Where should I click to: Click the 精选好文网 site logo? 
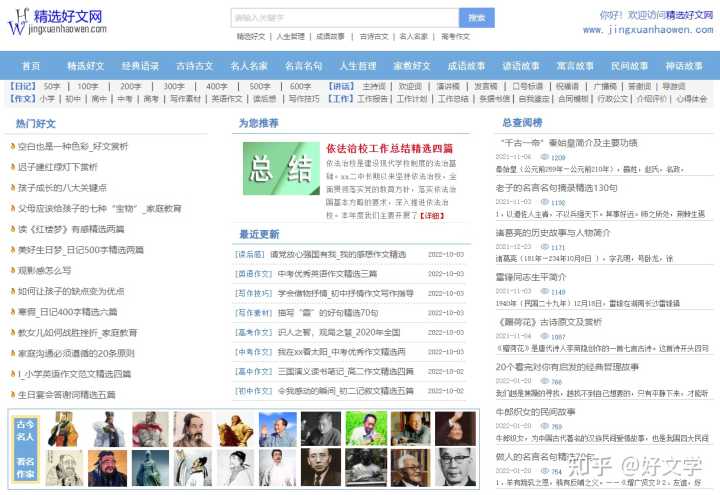55,20
